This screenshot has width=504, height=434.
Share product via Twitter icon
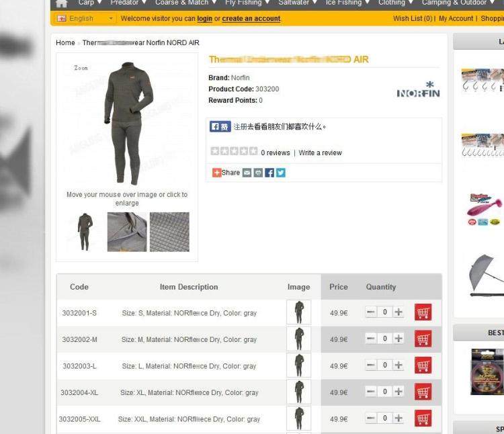(281, 173)
